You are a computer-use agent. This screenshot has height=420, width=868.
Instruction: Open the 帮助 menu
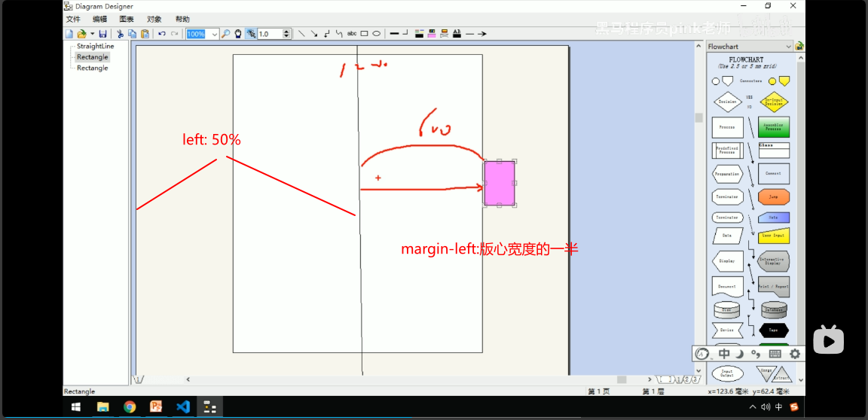click(182, 20)
